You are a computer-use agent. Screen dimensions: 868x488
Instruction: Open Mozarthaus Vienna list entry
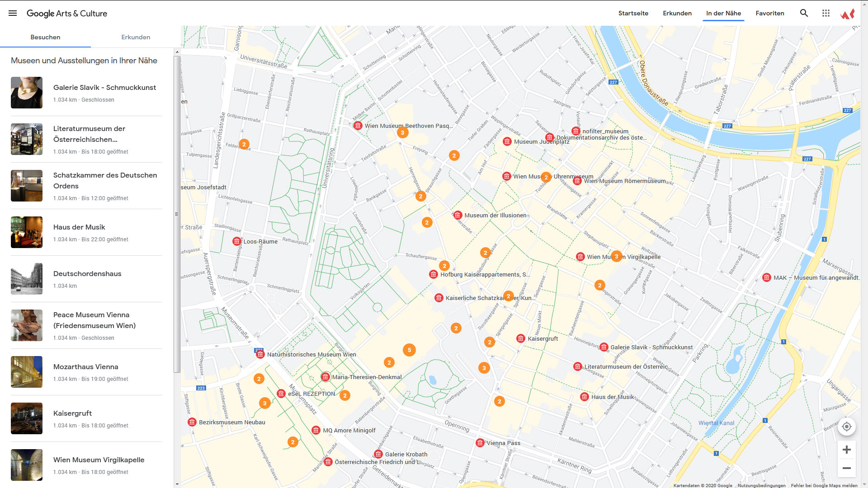click(86, 372)
